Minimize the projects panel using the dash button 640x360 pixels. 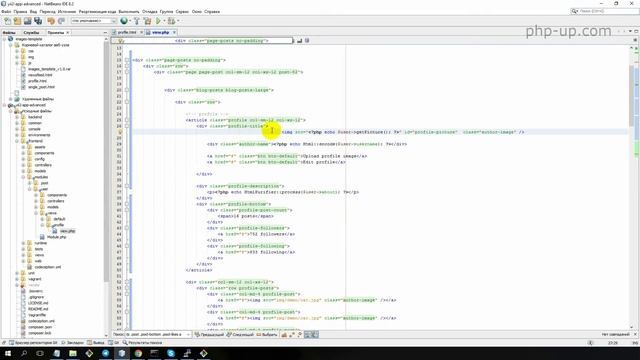[105, 32]
